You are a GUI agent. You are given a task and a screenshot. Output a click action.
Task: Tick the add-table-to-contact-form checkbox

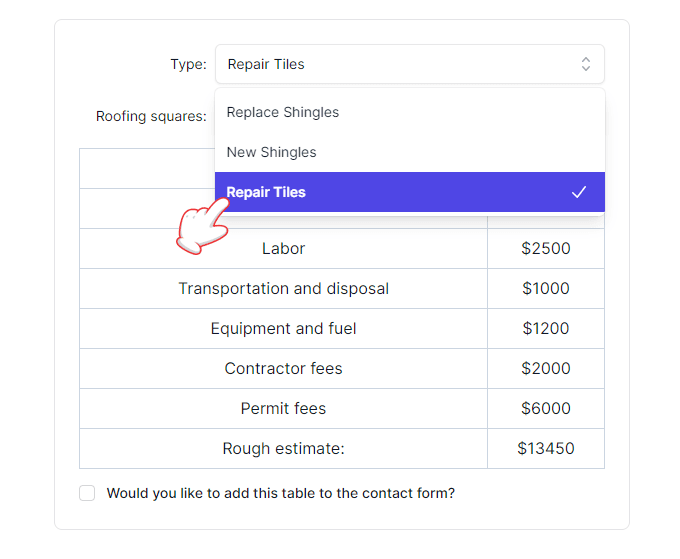[87, 493]
